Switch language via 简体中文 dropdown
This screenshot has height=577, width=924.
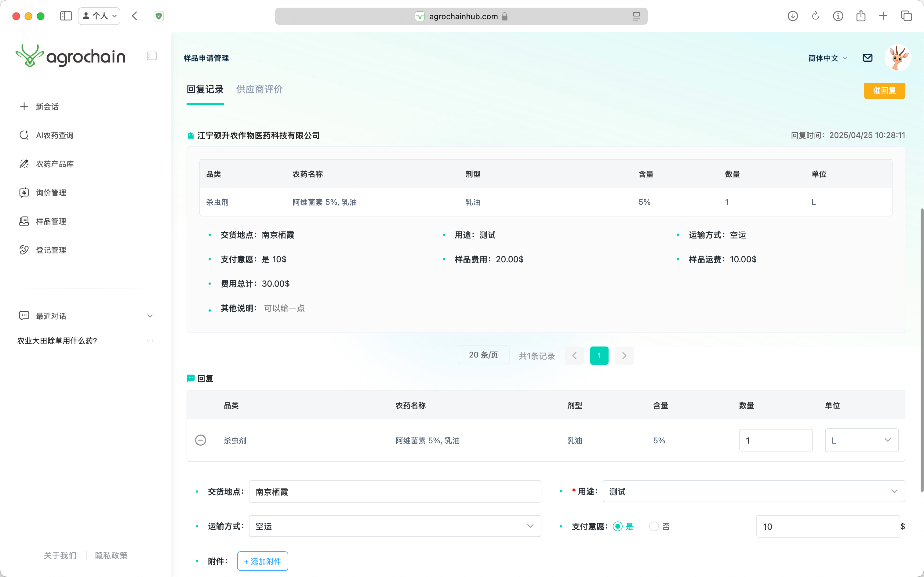click(827, 58)
